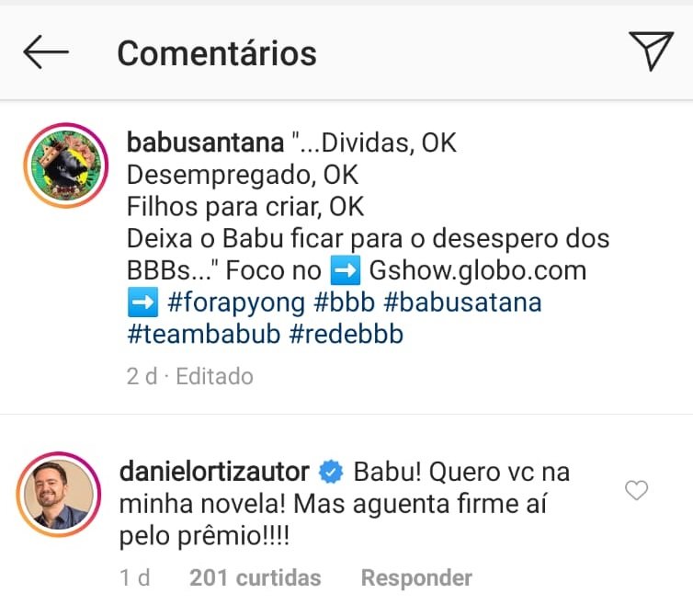This screenshot has width=693, height=616.
Task: Open the #redebbb hashtag
Action: (346, 335)
